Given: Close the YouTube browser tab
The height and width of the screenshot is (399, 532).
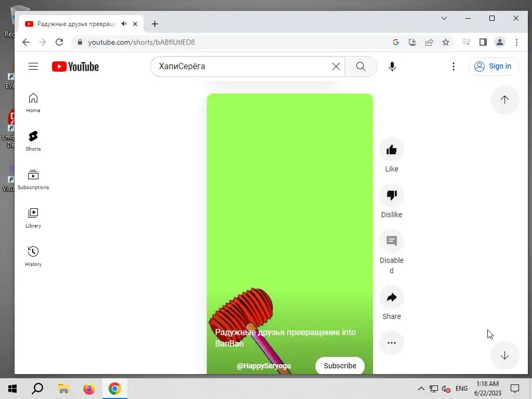Looking at the screenshot, I should tap(135, 24).
